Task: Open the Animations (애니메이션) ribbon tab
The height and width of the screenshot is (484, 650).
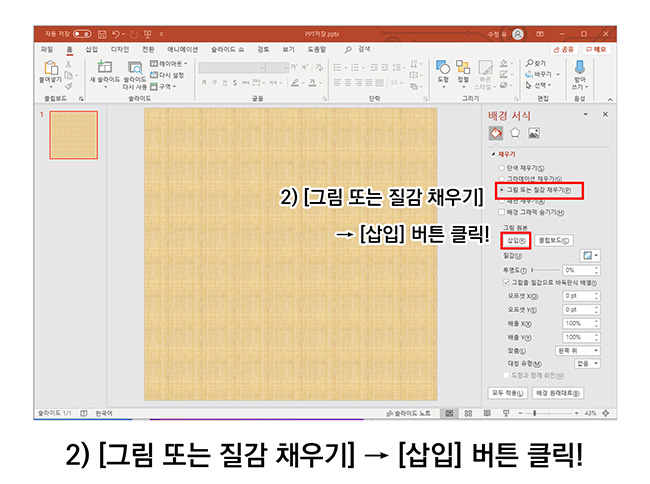Action: coord(182,50)
